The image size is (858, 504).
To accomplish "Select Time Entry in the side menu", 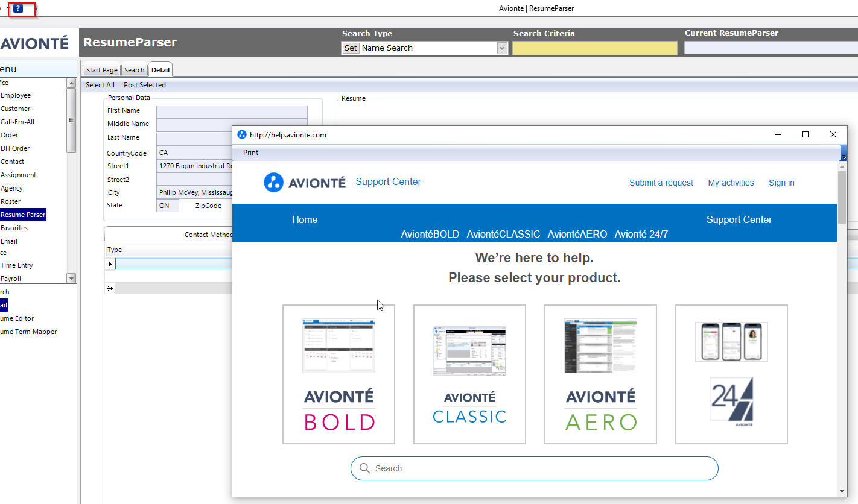I will pos(17,265).
